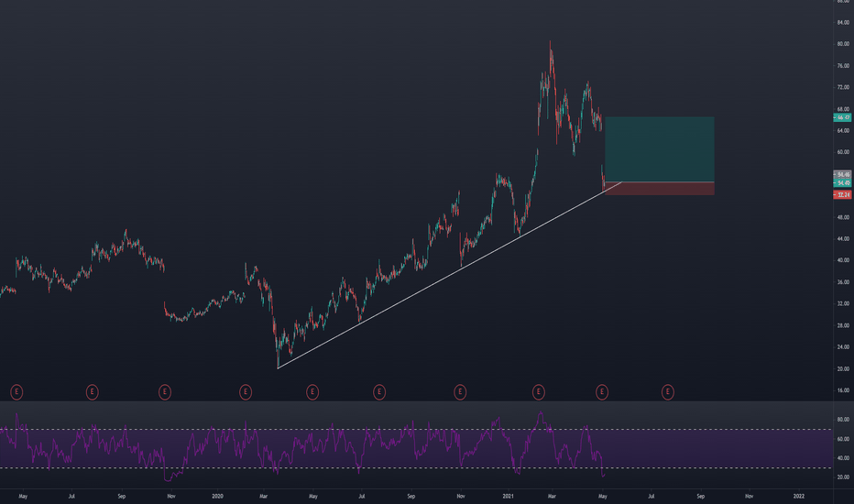Click the last earnings marker near Jul 2021
Viewport: 854px width, 504px height.
pyautogui.click(x=668, y=392)
